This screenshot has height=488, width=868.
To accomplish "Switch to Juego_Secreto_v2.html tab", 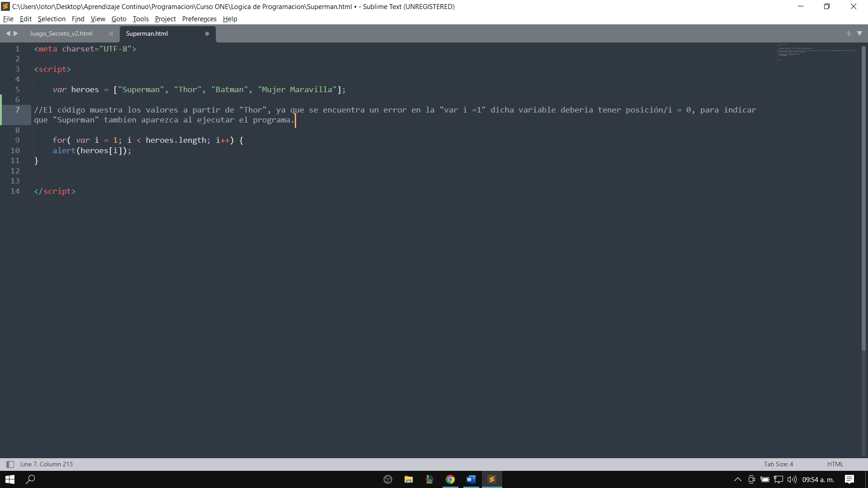I will point(61,33).
